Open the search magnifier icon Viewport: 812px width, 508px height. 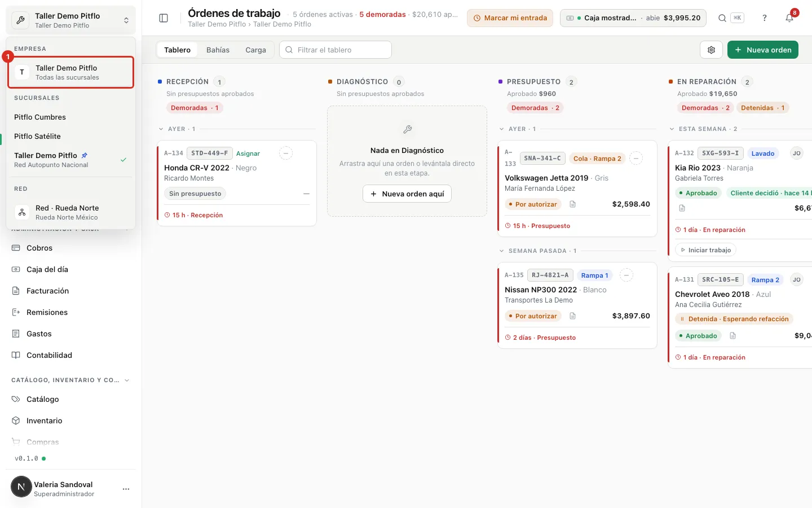pos(722,18)
